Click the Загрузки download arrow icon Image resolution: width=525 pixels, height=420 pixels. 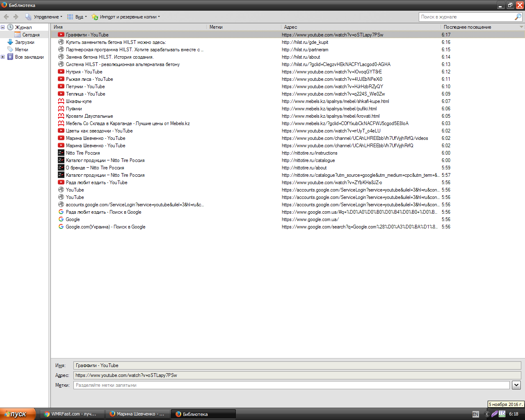tap(10, 42)
